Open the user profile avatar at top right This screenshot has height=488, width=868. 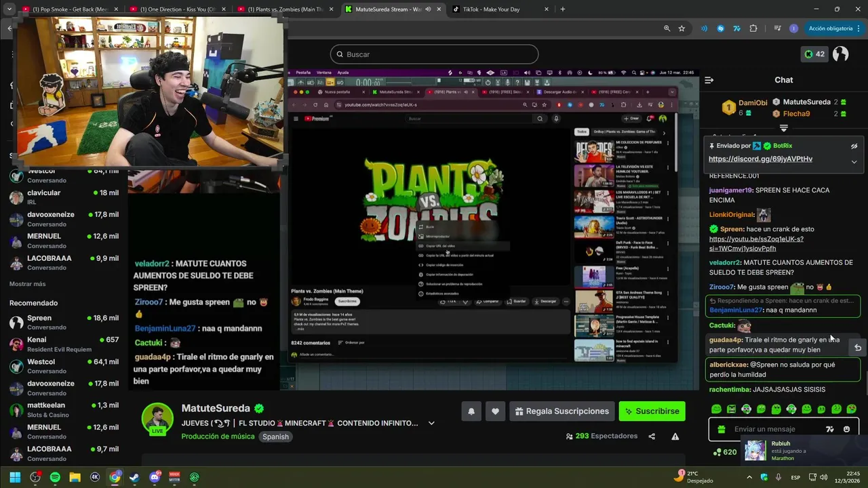841,54
